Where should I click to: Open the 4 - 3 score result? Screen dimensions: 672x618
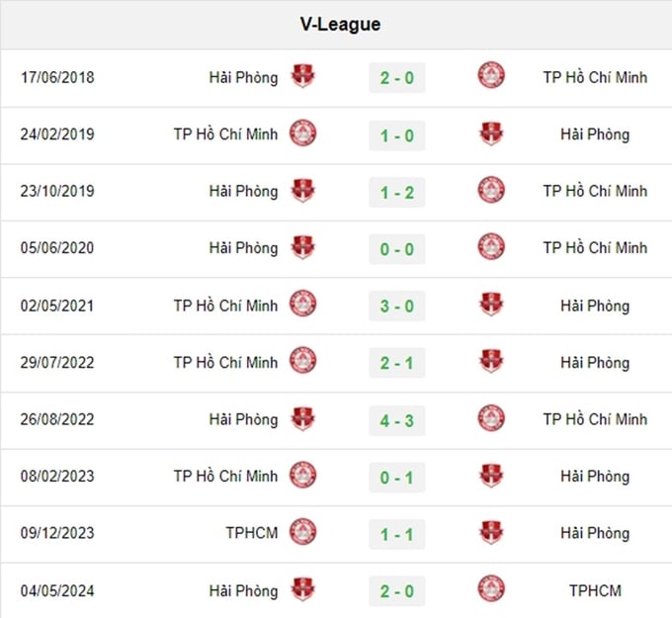point(397,420)
